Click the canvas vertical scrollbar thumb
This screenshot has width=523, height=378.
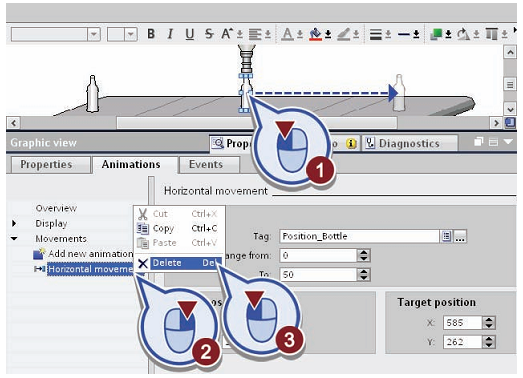click(510, 84)
